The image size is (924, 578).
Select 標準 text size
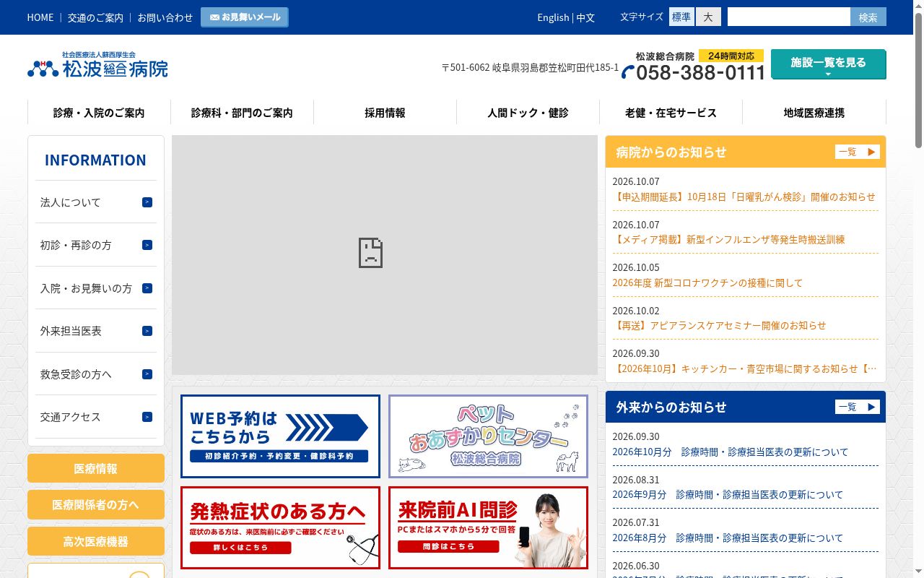[x=681, y=17]
